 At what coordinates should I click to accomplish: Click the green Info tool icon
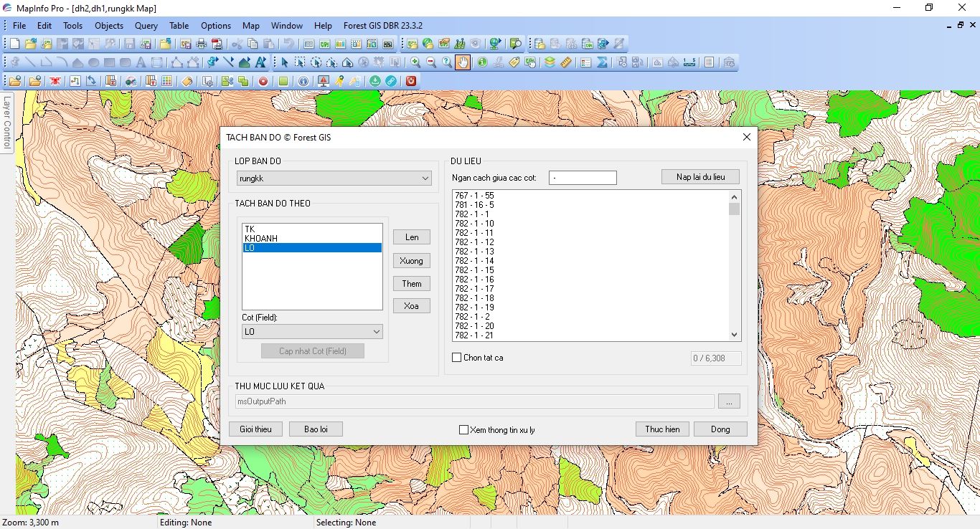click(482, 62)
